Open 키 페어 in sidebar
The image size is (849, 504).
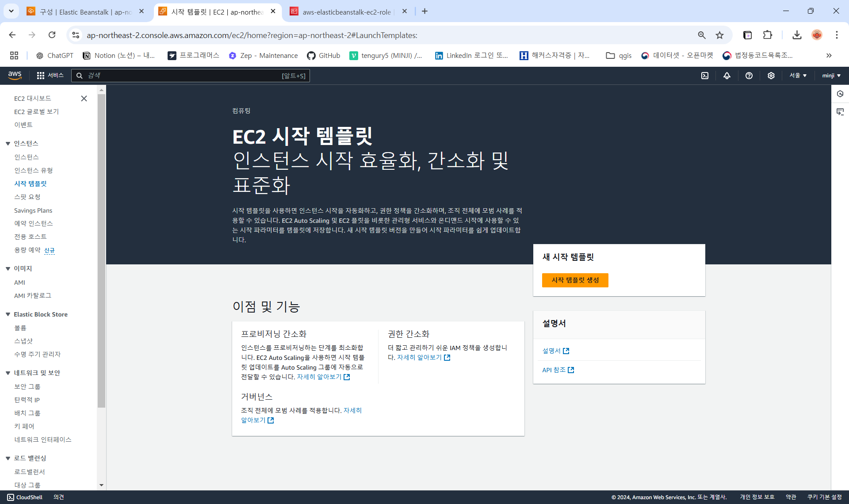point(24,426)
